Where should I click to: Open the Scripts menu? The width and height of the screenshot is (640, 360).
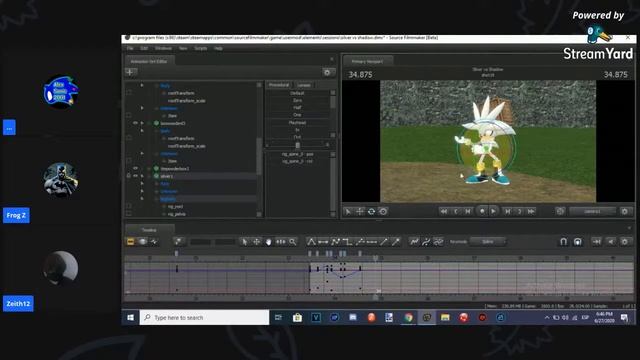pos(200,48)
